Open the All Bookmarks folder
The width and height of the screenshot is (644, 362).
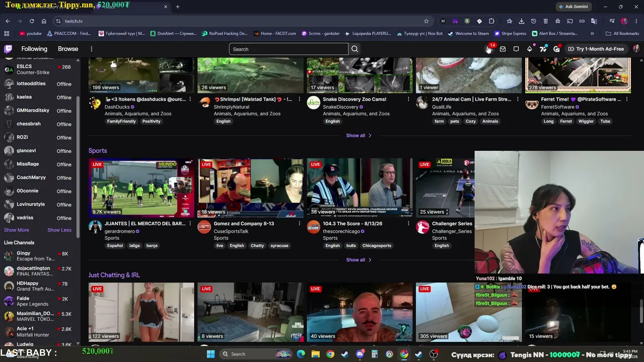(622, 34)
